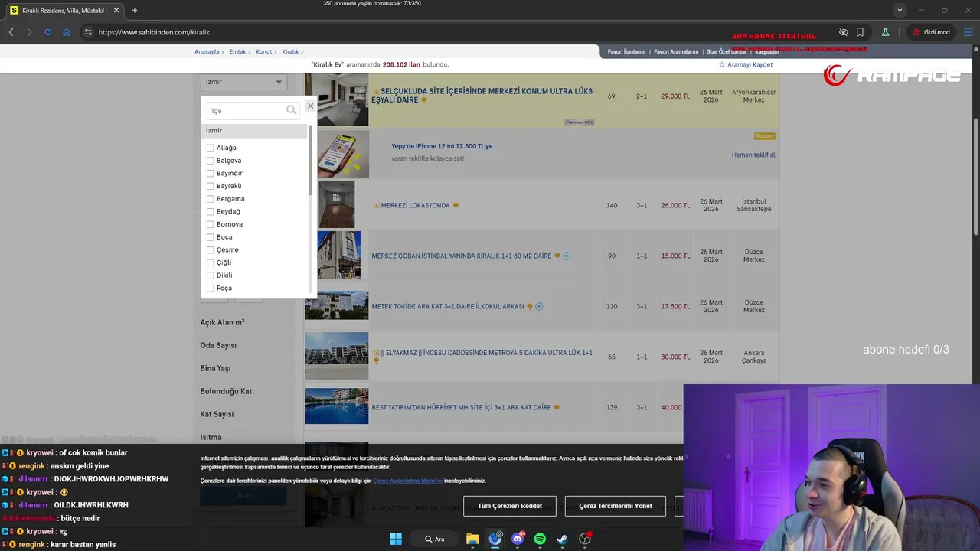980x551 pixels.
Task: Open Windows Start menu
Action: (x=396, y=539)
